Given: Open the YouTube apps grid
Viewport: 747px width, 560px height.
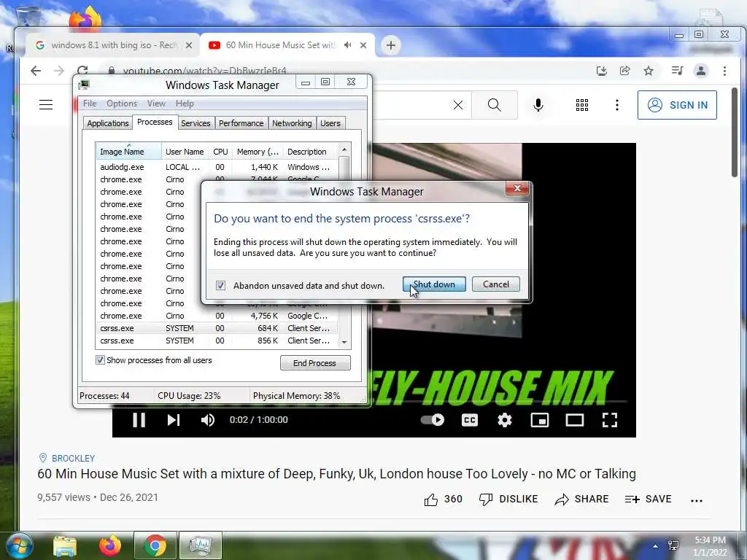Looking at the screenshot, I should 581,105.
